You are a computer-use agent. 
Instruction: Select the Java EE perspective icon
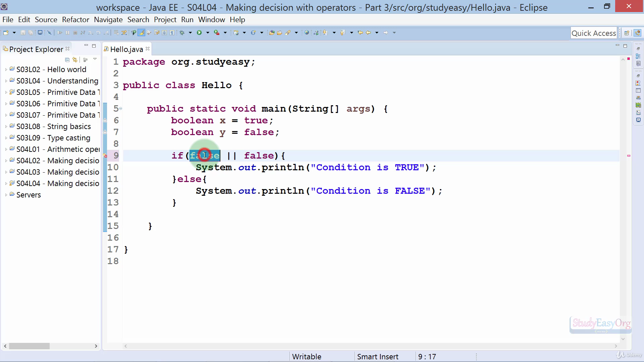pos(637,33)
